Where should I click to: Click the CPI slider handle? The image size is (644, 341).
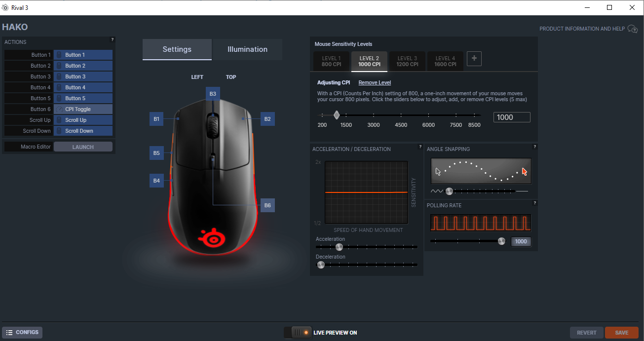tap(337, 115)
